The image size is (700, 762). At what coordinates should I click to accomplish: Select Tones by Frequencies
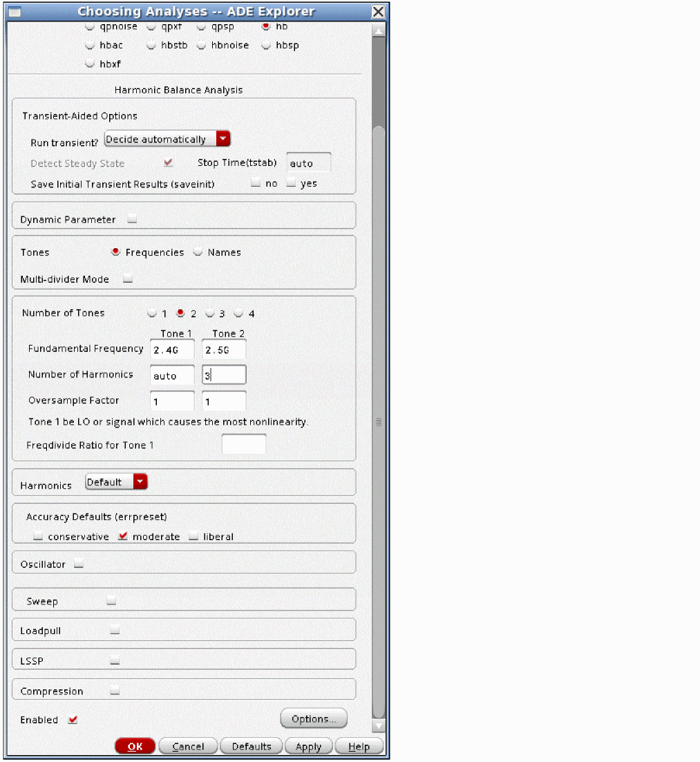click(x=115, y=252)
